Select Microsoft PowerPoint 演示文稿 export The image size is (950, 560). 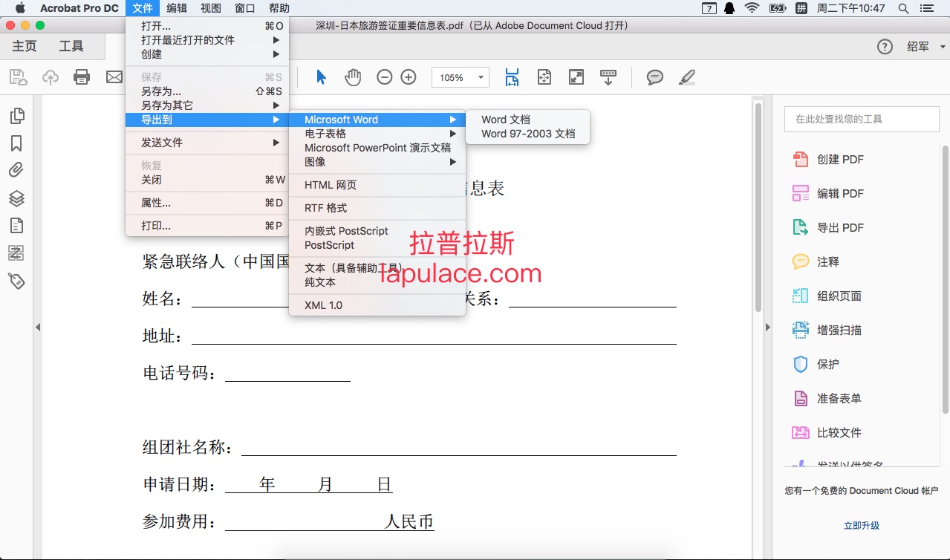(x=377, y=148)
